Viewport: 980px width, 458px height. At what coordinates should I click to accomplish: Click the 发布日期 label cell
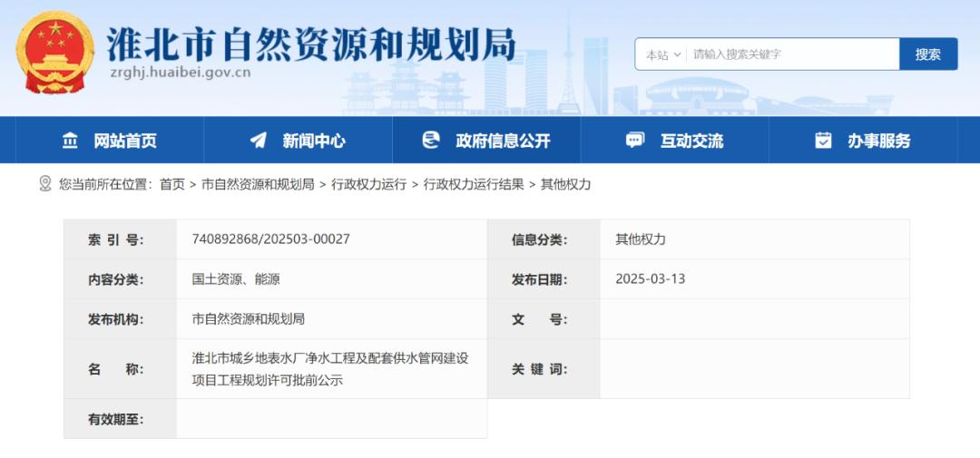coord(544,279)
